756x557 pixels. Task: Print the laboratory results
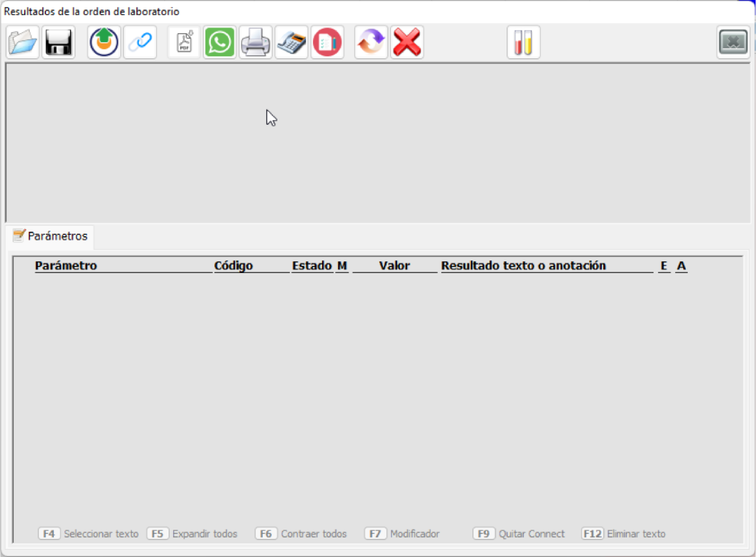[255, 42]
